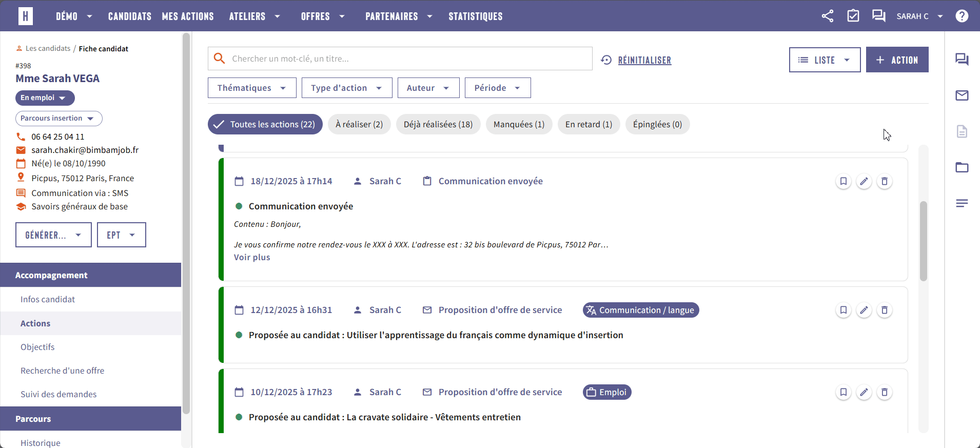Open the messages chat icon in top bar

(879, 16)
